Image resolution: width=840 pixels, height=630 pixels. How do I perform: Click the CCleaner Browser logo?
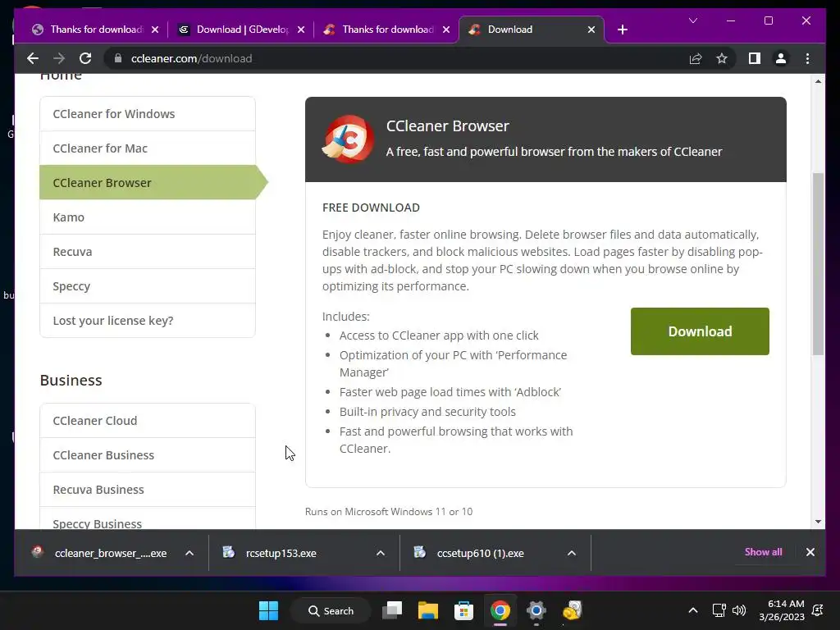click(349, 139)
